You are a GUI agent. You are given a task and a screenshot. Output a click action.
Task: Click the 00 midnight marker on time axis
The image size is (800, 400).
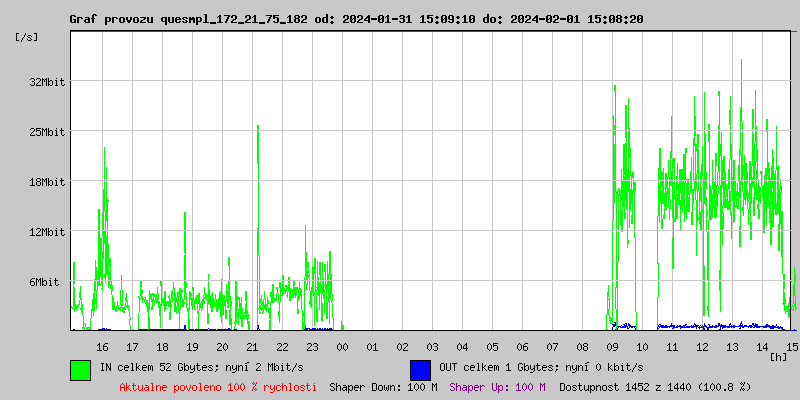pos(342,346)
